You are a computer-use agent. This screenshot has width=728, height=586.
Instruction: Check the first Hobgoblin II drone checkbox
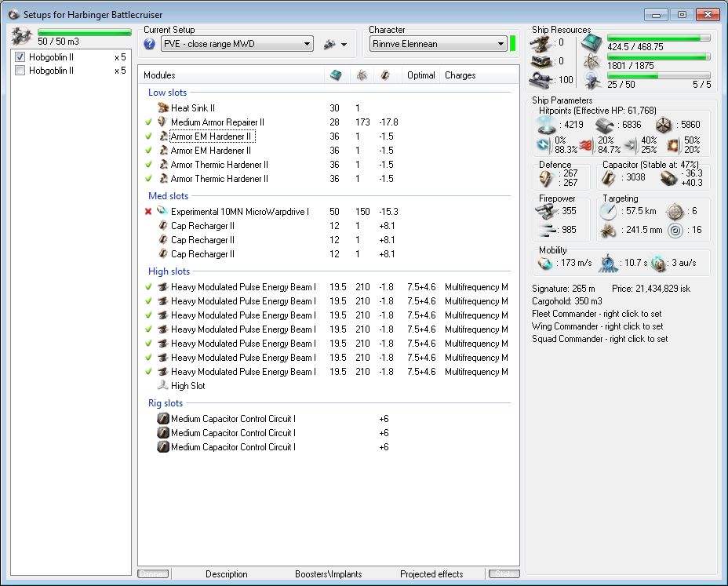pos(20,57)
